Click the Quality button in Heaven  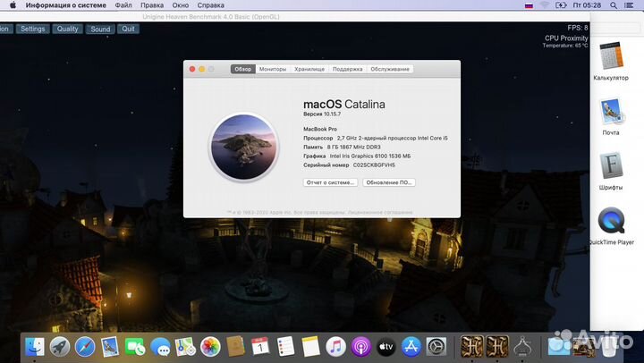pos(67,29)
